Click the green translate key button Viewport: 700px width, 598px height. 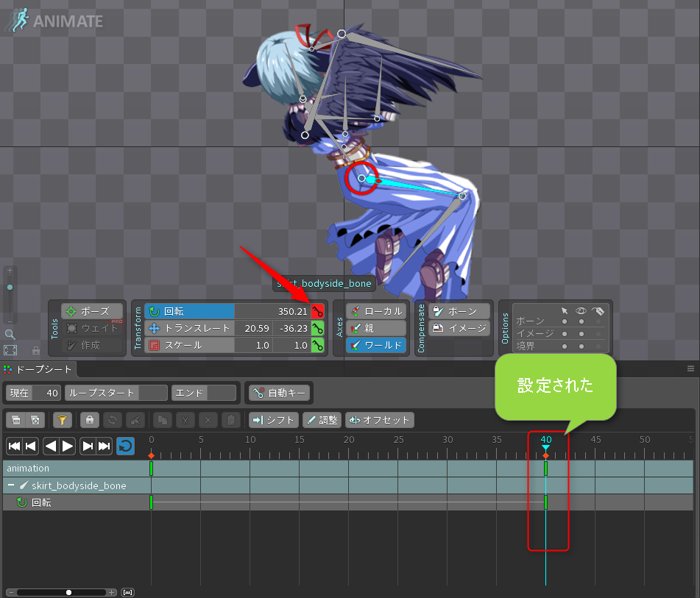317,329
